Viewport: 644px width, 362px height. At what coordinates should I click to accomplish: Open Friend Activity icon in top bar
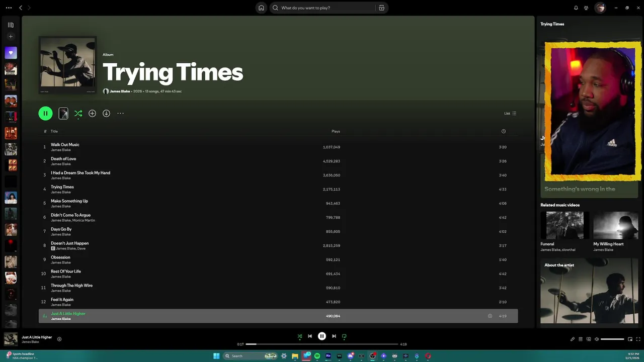point(586,8)
